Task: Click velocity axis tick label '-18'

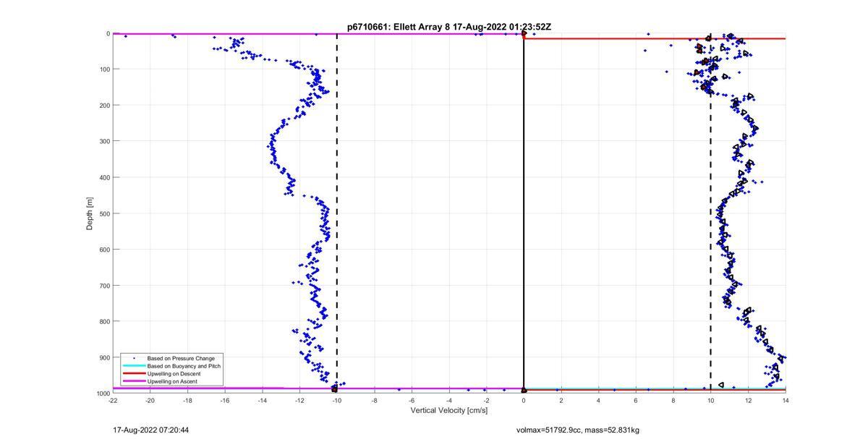Action: [x=187, y=400]
